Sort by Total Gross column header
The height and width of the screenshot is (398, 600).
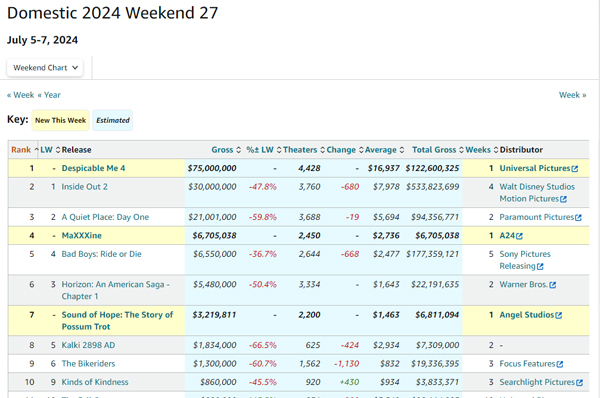coord(438,150)
